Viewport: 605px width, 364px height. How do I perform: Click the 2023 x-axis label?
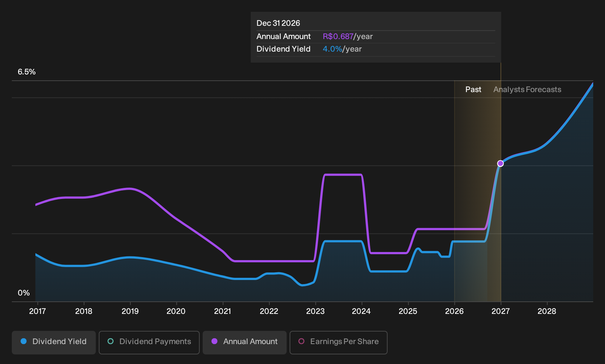tap(315, 311)
